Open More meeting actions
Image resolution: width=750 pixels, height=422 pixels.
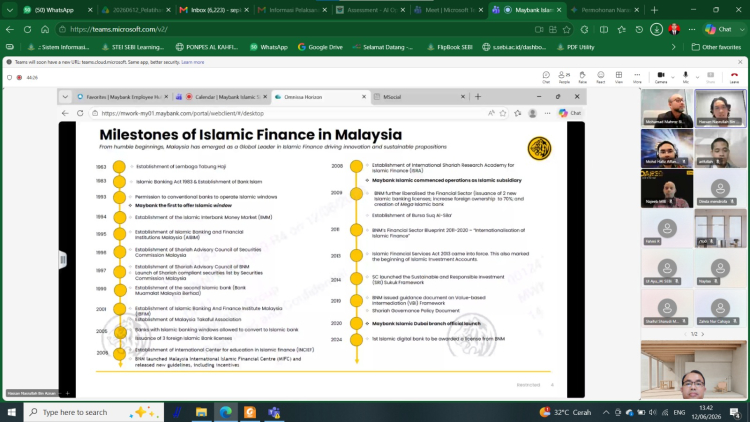(x=637, y=77)
